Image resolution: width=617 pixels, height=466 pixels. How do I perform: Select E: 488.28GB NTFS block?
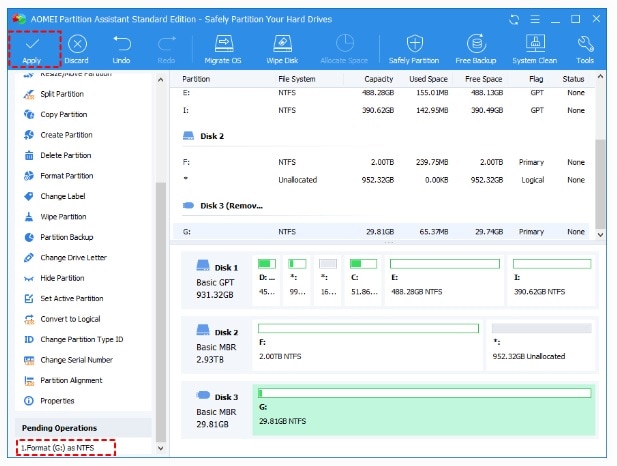445,280
